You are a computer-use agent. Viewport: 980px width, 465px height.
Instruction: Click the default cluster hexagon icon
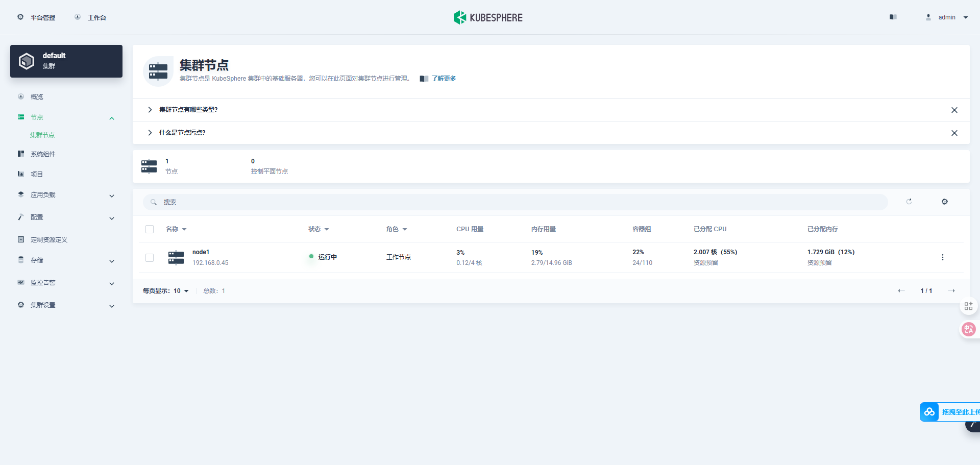point(27,61)
